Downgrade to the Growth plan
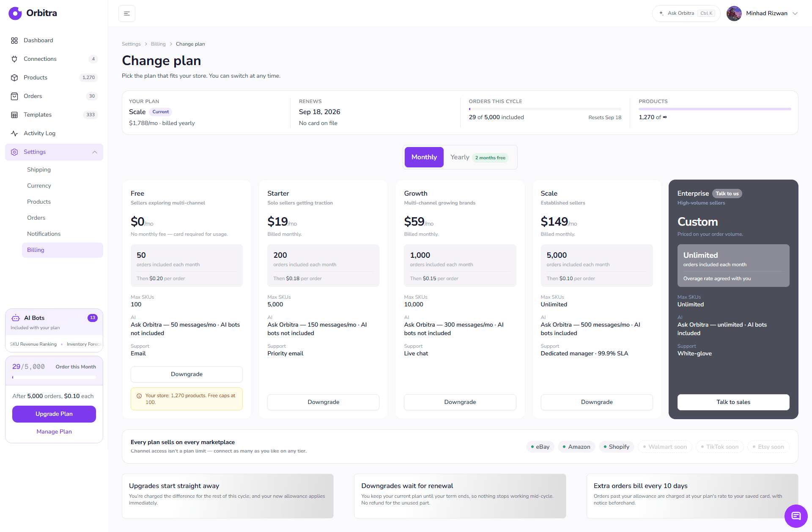 (x=460, y=402)
